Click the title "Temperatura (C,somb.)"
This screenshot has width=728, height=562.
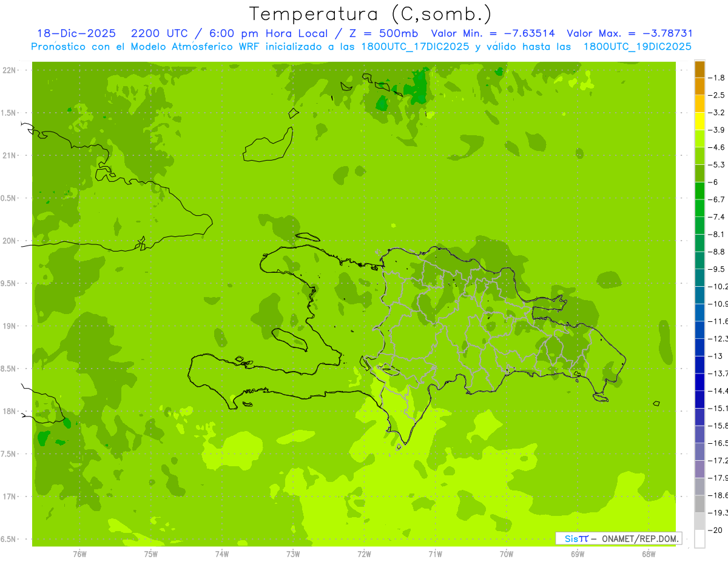coord(371,14)
